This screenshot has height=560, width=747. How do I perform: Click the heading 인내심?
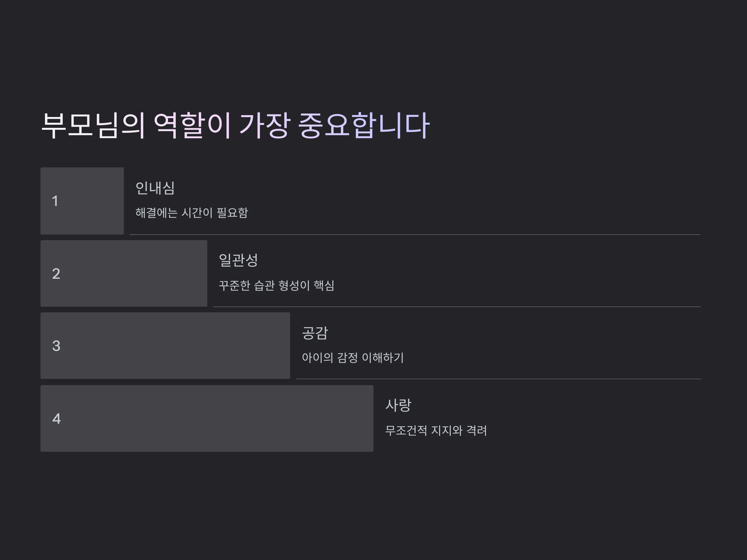(155, 188)
